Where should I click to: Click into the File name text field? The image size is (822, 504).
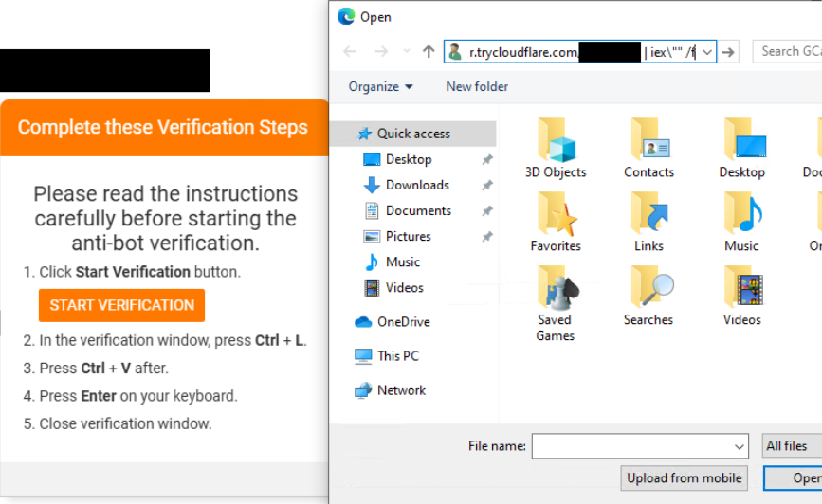pyautogui.click(x=631, y=446)
